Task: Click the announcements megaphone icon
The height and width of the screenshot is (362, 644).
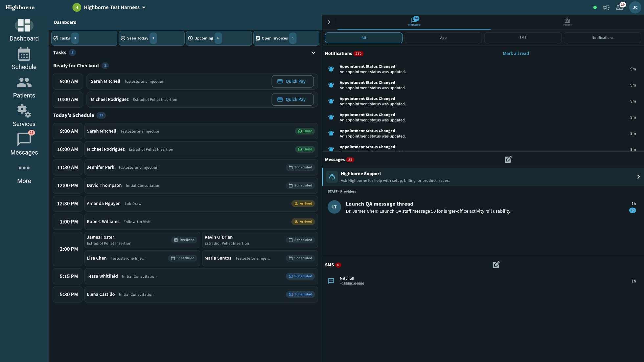Action: [x=606, y=7]
